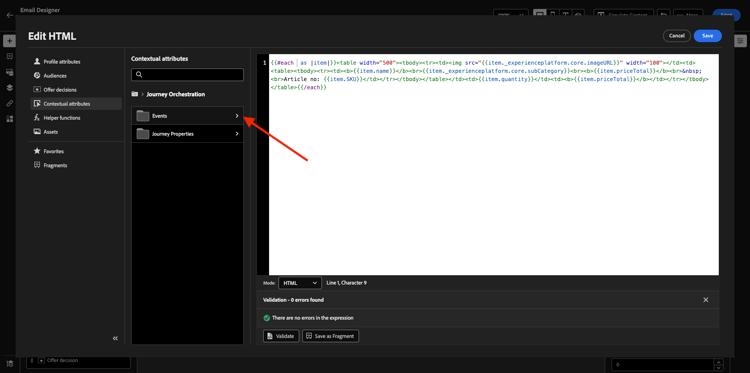Cancel the Edit HTML dialog
This screenshot has width=750, height=373.
tap(677, 36)
